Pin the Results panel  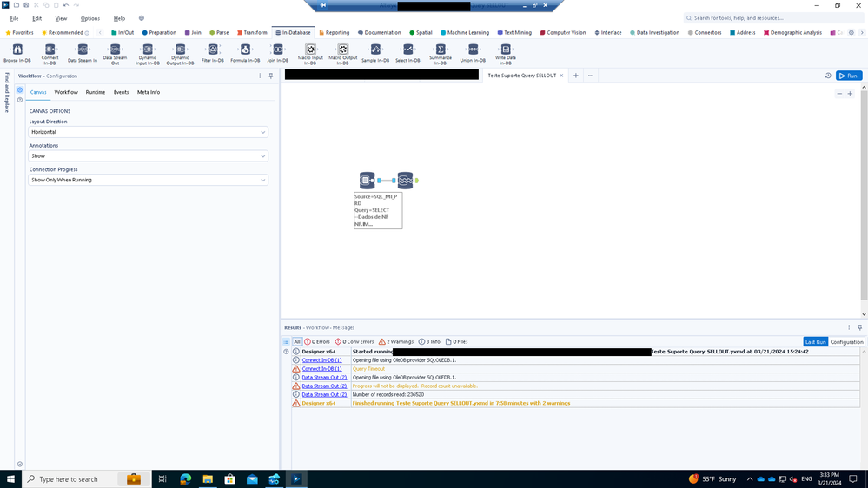tap(859, 327)
